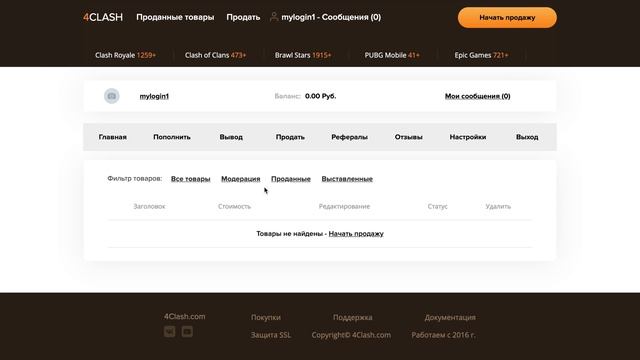Switch to the Отзывы tab
The width and height of the screenshot is (640, 360).
(409, 137)
